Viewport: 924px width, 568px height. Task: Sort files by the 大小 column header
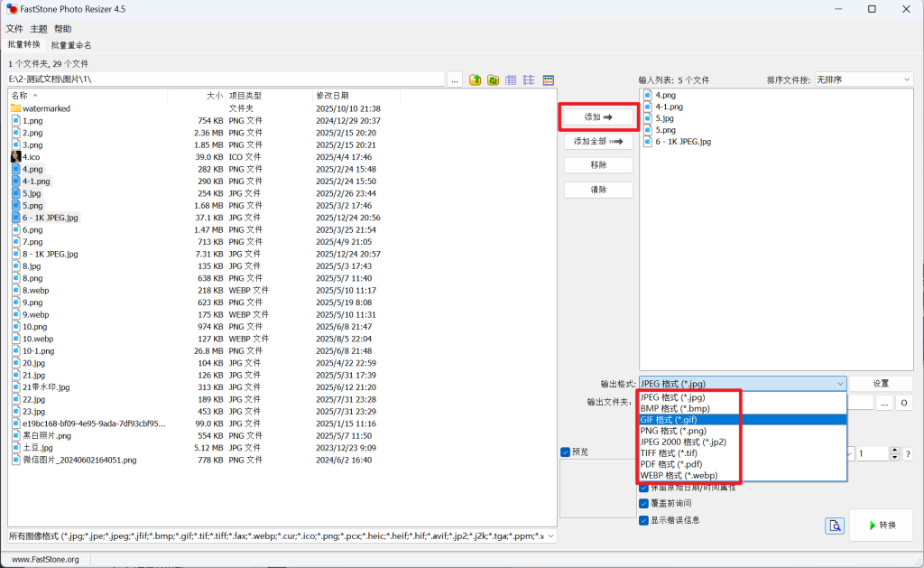pyautogui.click(x=196, y=96)
